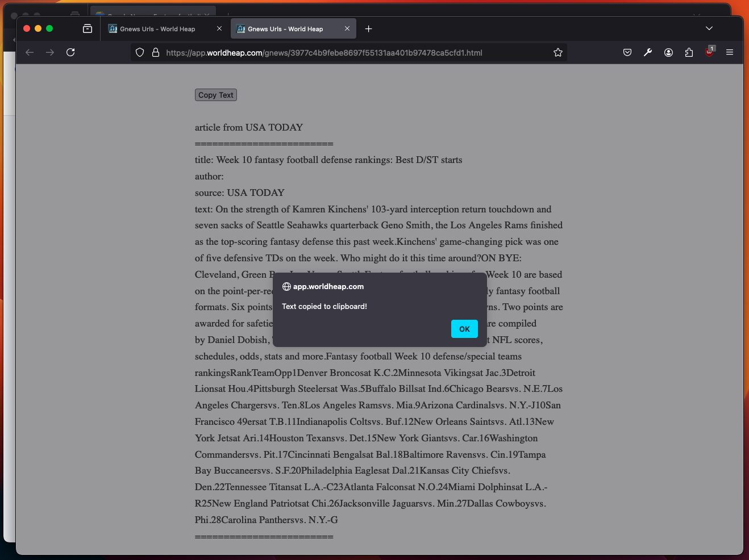The height and width of the screenshot is (560, 749).
Task: Open the tracking protection shield icon
Action: [x=140, y=52]
